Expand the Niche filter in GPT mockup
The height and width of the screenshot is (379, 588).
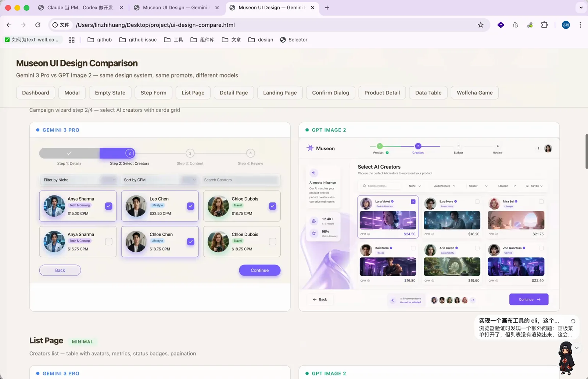(415, 186)
